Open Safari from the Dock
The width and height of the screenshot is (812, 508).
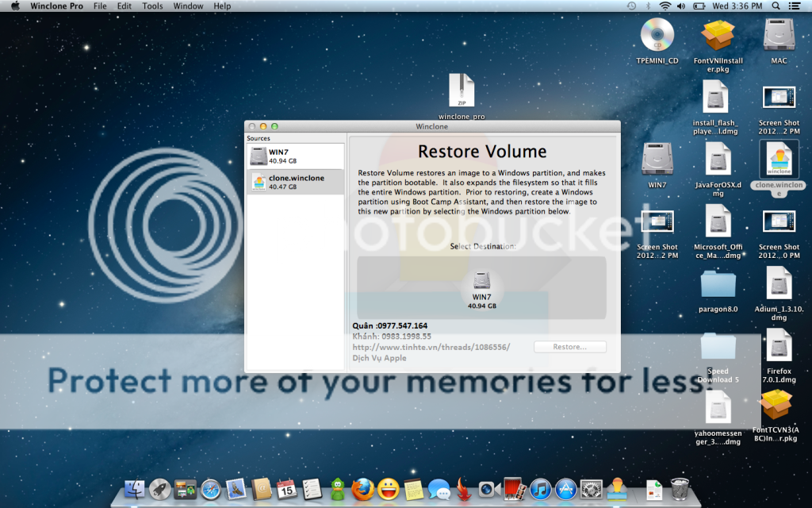pos(210,489)
